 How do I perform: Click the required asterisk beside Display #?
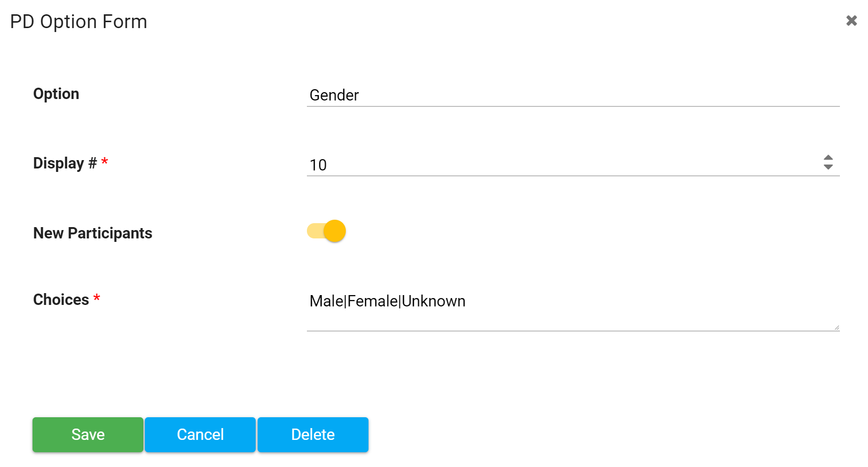click(105, 163)
